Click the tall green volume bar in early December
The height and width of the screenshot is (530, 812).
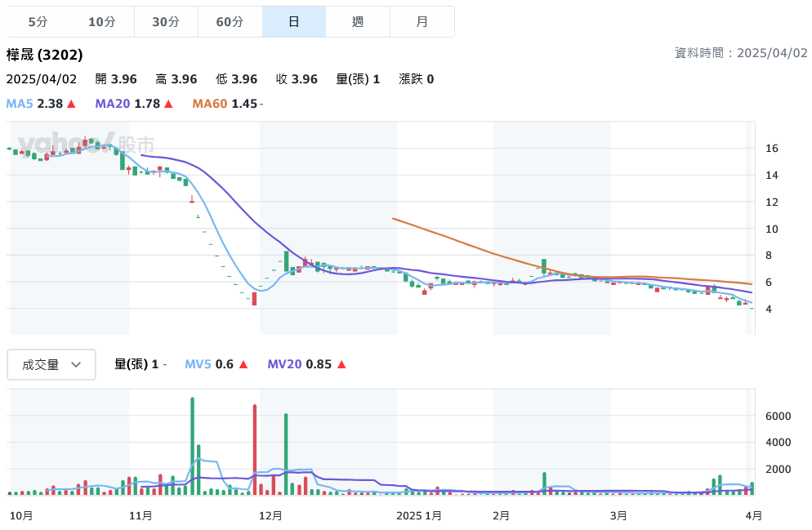[x=286, y=454]
